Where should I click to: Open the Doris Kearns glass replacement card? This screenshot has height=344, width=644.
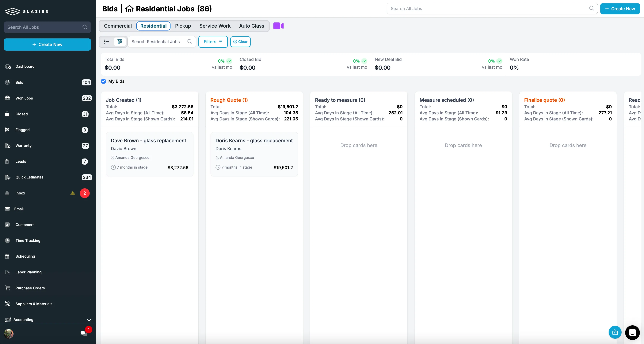254,154
